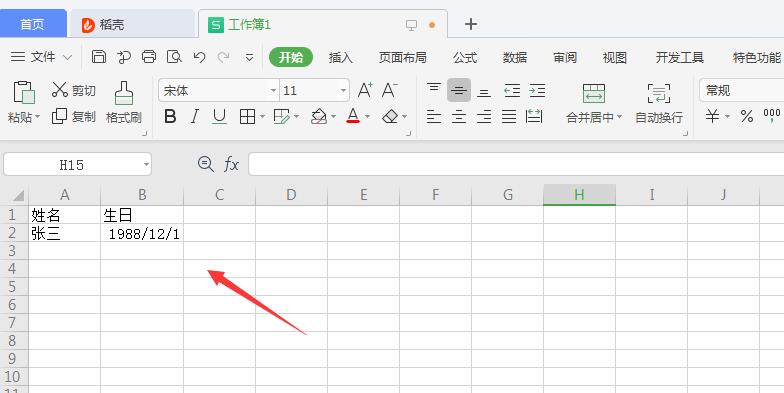
Task: Zoom icon beside formula bar
Action: [x=206, y=164]
